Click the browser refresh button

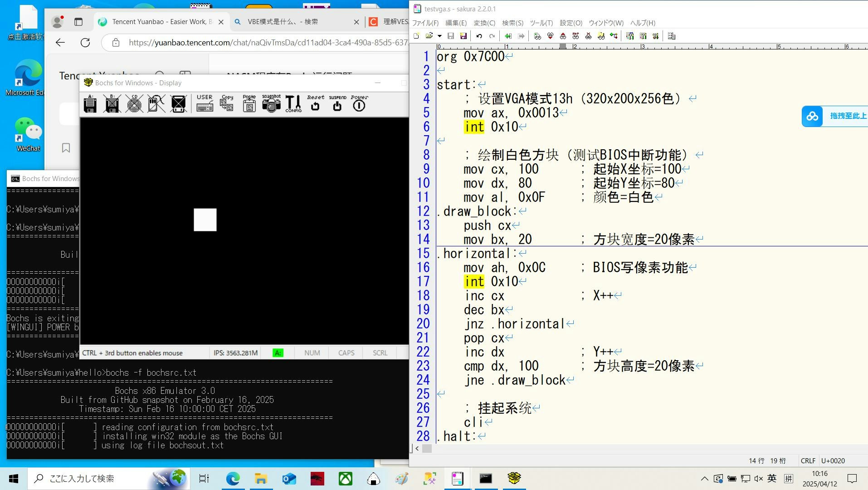pos(85,43)
